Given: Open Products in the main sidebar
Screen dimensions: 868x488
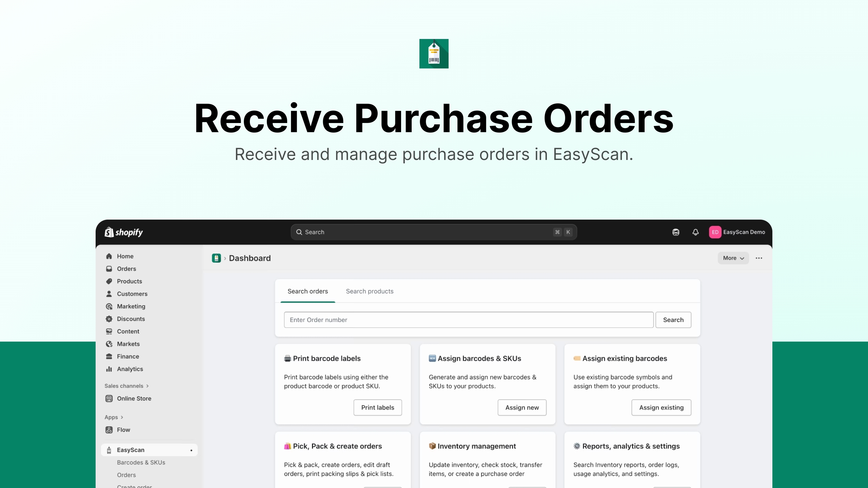Looking at the screenshot, I should pyautogui.click(x=130, y=281).
